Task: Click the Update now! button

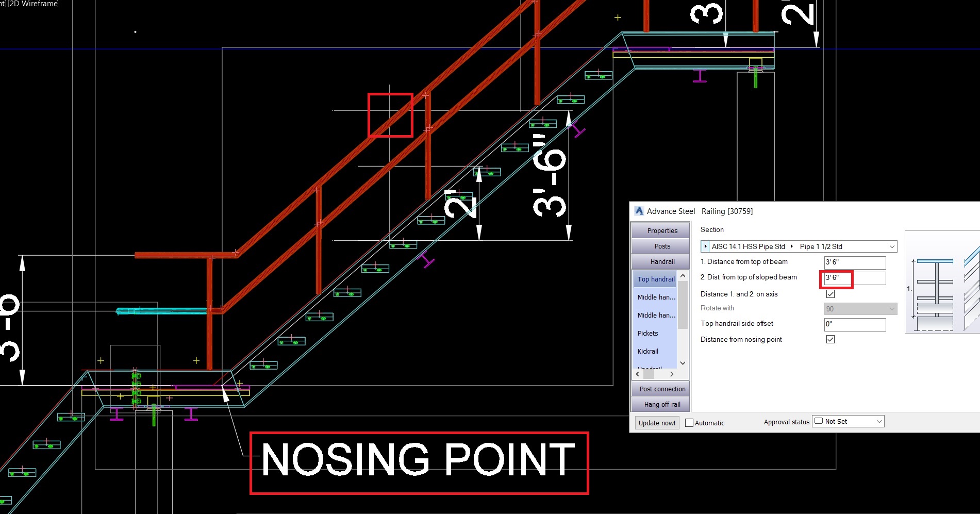Action: 657,423
